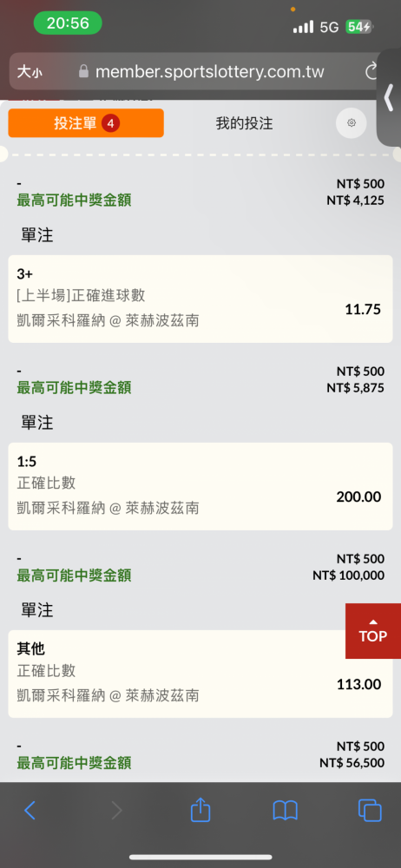Select the 1:5 correct score bet card

[x=200, y=487]
